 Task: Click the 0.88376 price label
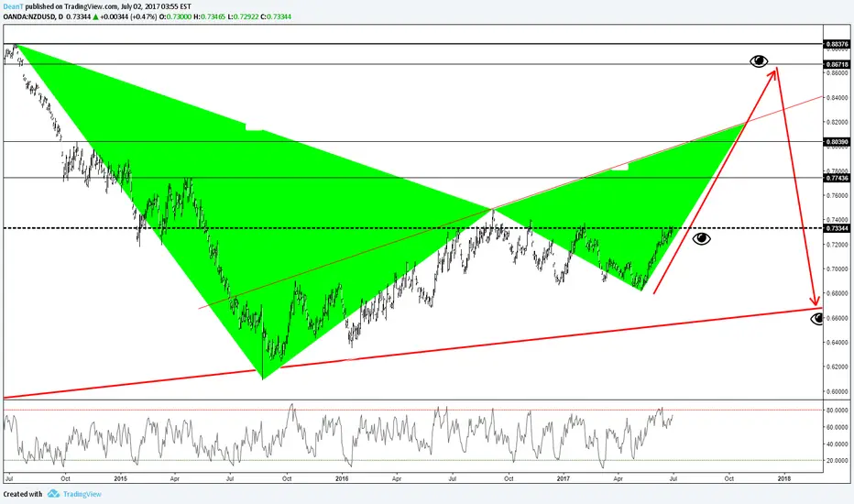click(838, 44)
